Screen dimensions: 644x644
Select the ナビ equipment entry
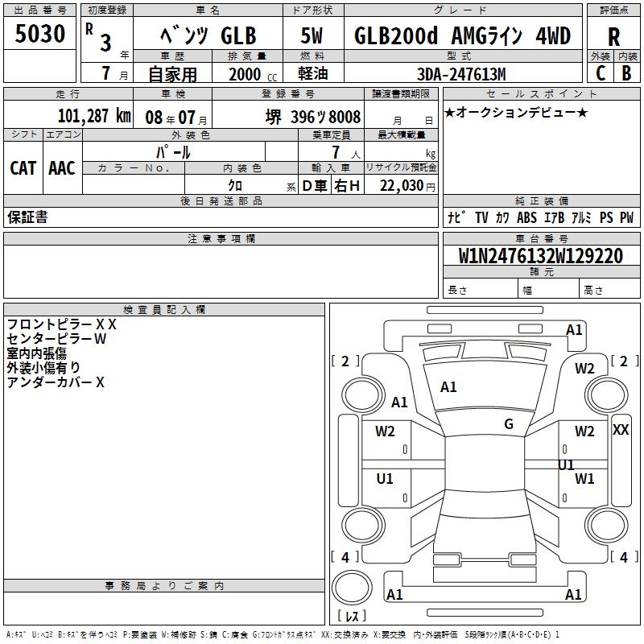tap(456, 217)
